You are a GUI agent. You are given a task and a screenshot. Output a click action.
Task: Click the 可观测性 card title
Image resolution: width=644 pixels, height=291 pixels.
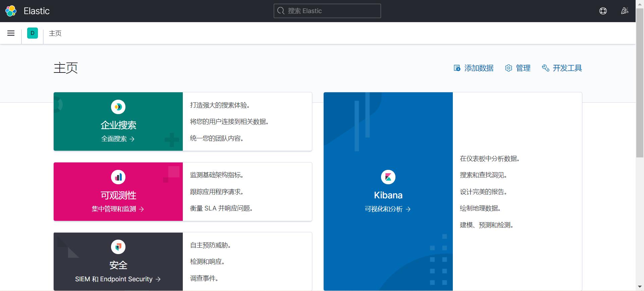[x=118, y=195]
